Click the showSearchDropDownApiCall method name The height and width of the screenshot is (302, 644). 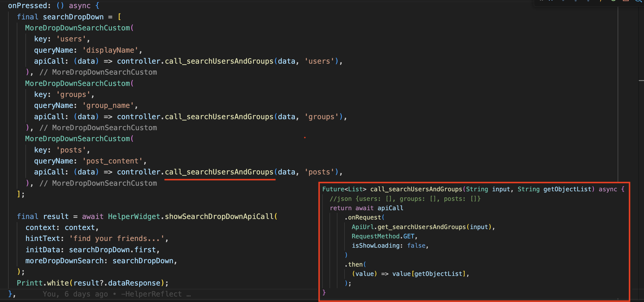pyautogui.click(x=219, y=216)
